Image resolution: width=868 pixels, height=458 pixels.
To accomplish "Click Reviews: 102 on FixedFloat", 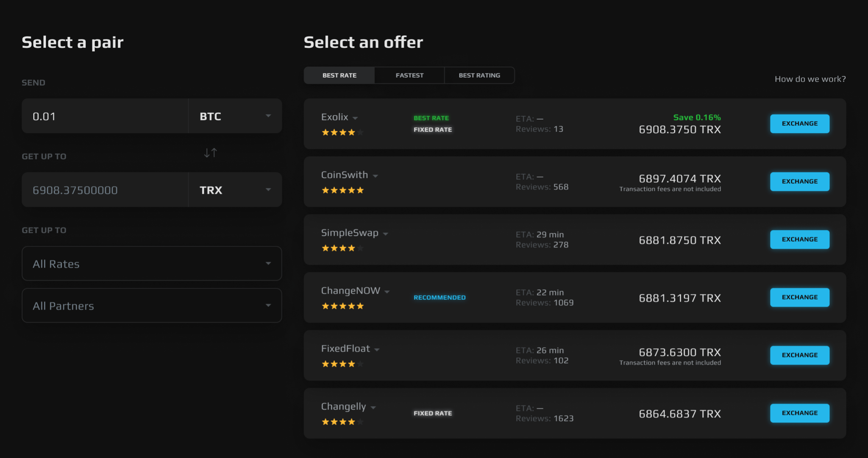I will pos(542,361).
